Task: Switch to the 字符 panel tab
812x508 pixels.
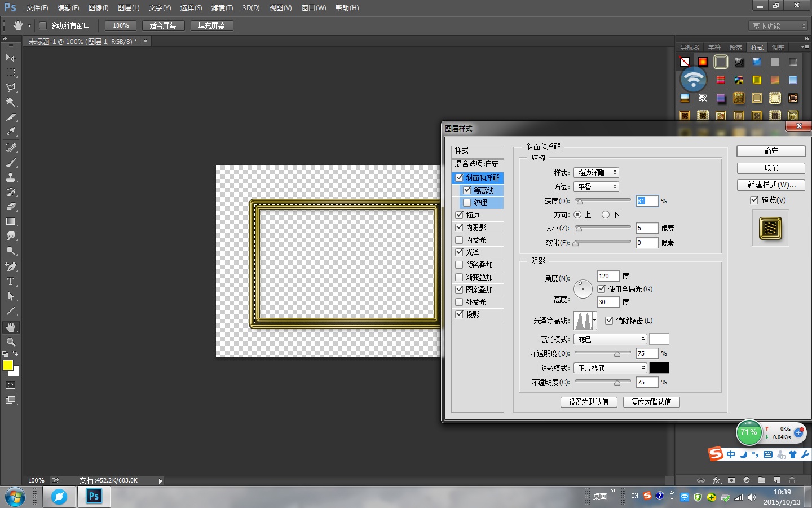Action: click(714, 47)
